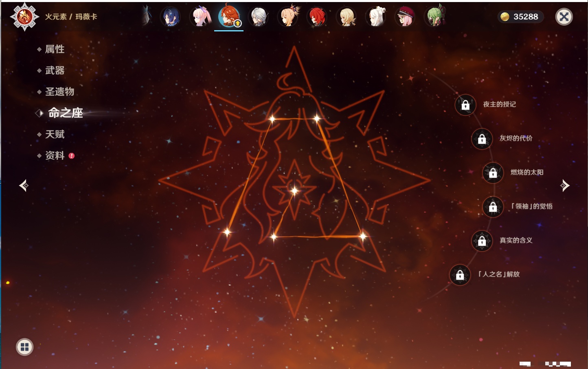Select the white-haired character avatar
This screenshot has height=369, width=588.
point(376,17)
